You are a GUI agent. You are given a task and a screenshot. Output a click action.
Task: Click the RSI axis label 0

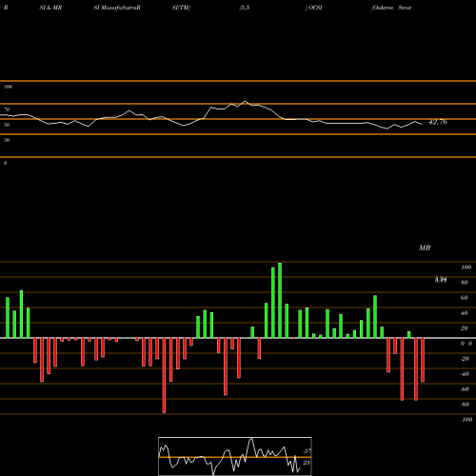coord(5,163)
